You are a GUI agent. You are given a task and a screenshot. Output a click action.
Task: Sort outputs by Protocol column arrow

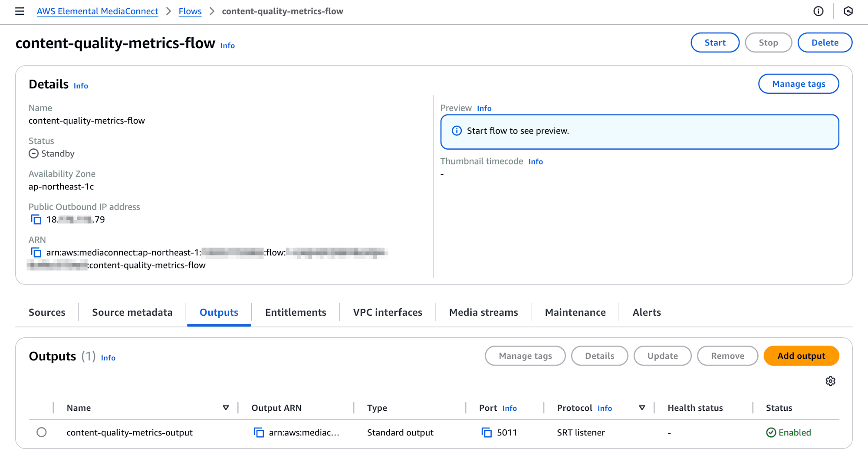click(x=642, y=408)
